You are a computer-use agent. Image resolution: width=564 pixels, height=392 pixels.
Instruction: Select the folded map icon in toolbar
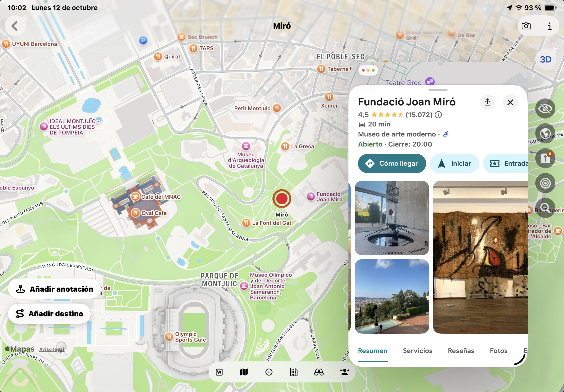coord(244,372)
